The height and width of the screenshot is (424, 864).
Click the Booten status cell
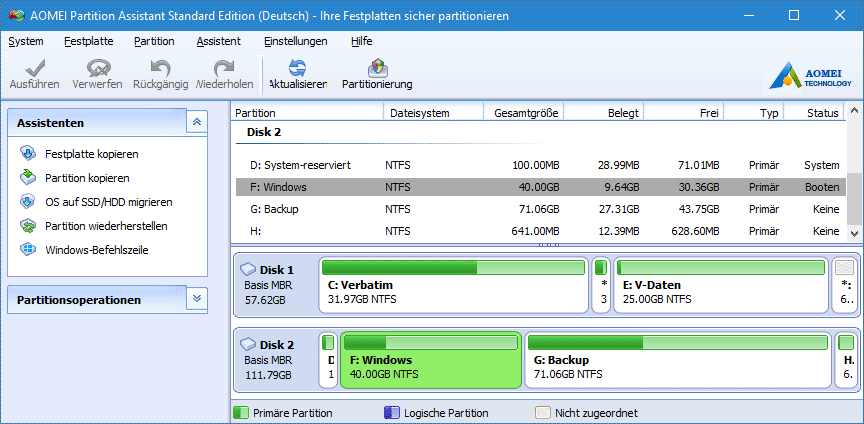(x=822, y=187)
